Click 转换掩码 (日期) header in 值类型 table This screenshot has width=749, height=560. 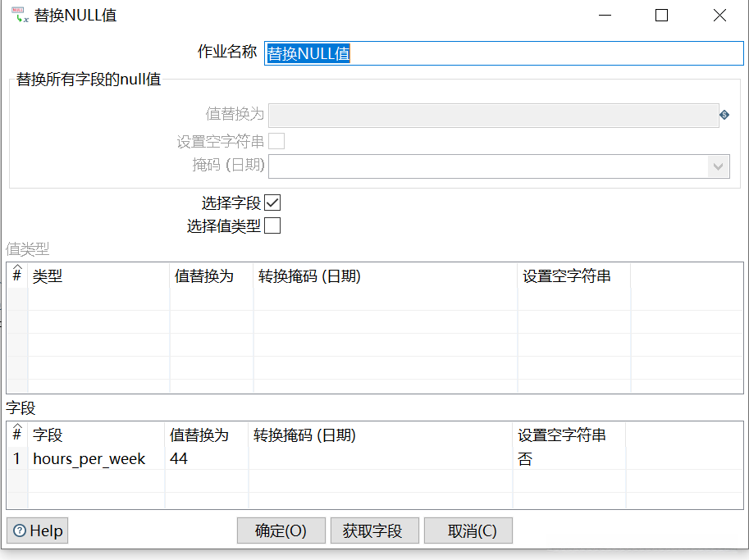click(x=385, y=276)
